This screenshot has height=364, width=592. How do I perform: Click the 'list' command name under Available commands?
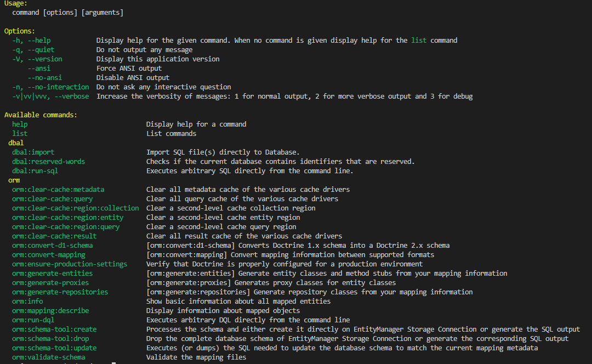[x=20, y=134]
